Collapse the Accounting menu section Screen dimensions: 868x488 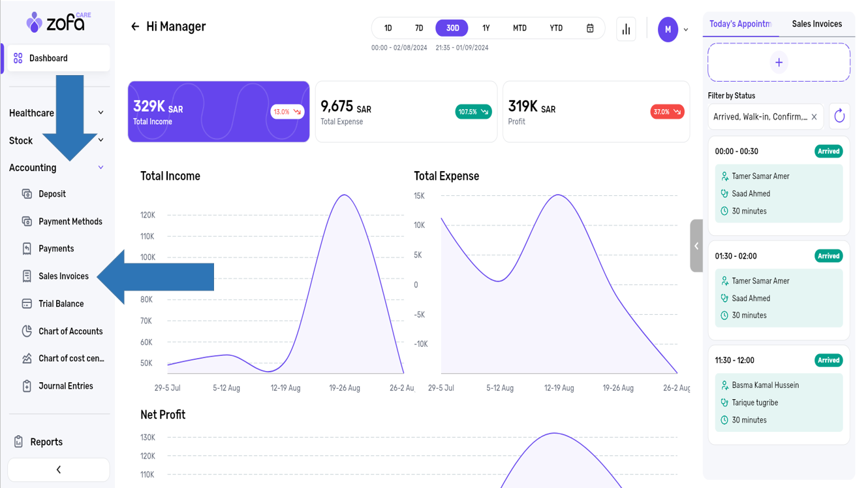(101, 168)
